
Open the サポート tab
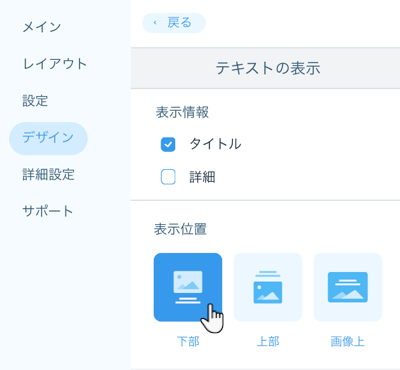coord(47,211)
